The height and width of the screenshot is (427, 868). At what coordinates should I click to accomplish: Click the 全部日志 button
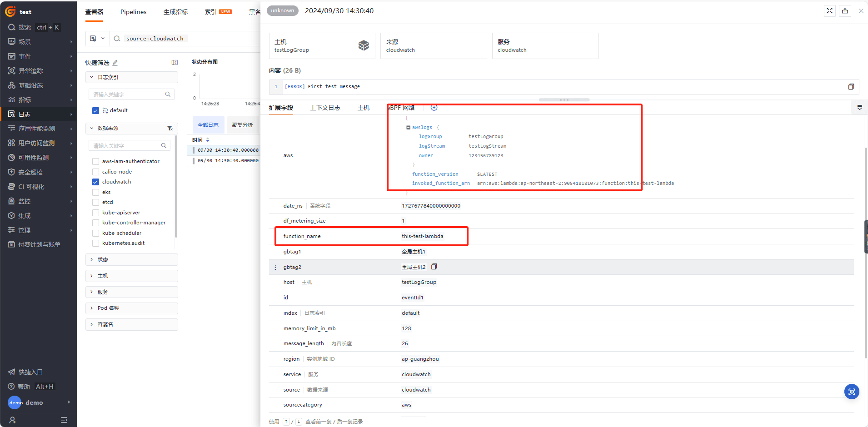coord(208,125)
